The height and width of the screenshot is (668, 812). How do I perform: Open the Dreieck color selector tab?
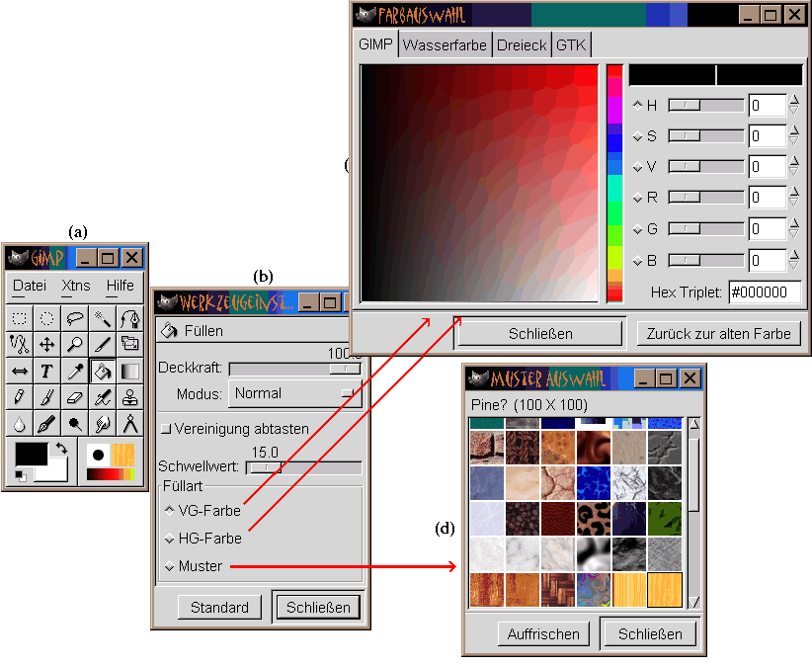521,44
